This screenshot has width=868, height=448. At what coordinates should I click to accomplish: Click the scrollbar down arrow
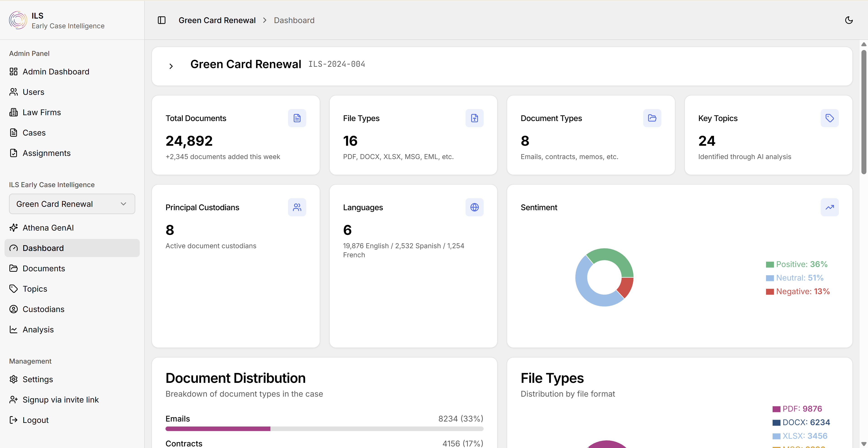tap(864, 444)
